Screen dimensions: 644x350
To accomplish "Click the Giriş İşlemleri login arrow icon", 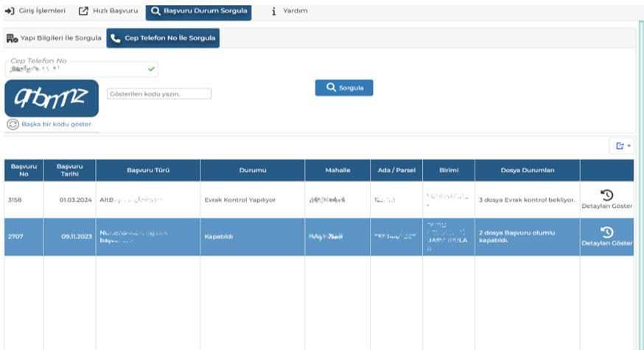I will [10, 11].
